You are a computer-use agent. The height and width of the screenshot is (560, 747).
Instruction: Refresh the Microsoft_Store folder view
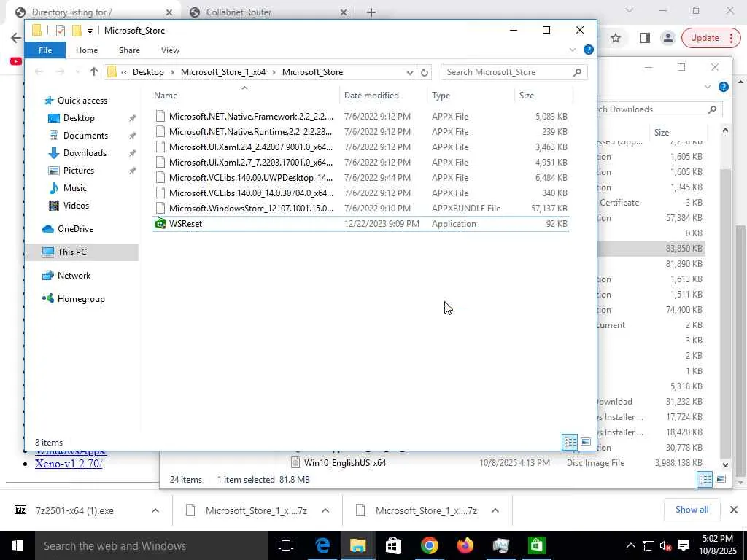(x=424, y=72)
